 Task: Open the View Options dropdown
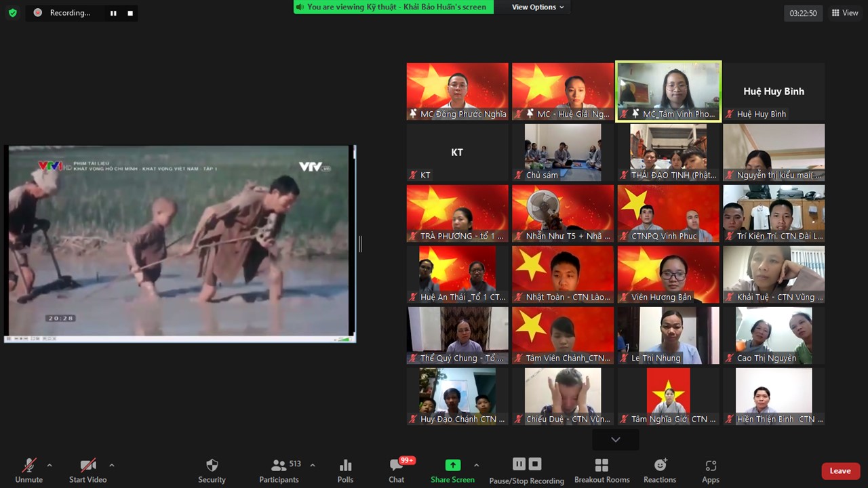click(538, 7)
